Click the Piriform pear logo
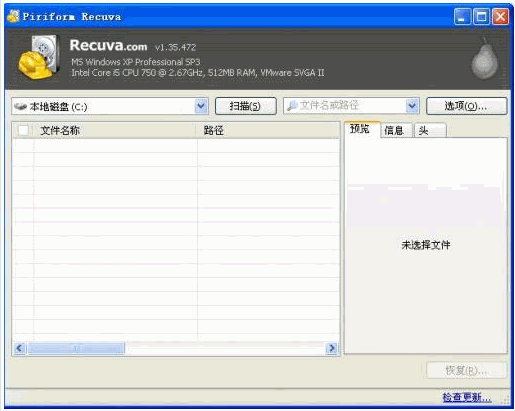The width and height of the screenshot is (515, 411). point(484,60)
